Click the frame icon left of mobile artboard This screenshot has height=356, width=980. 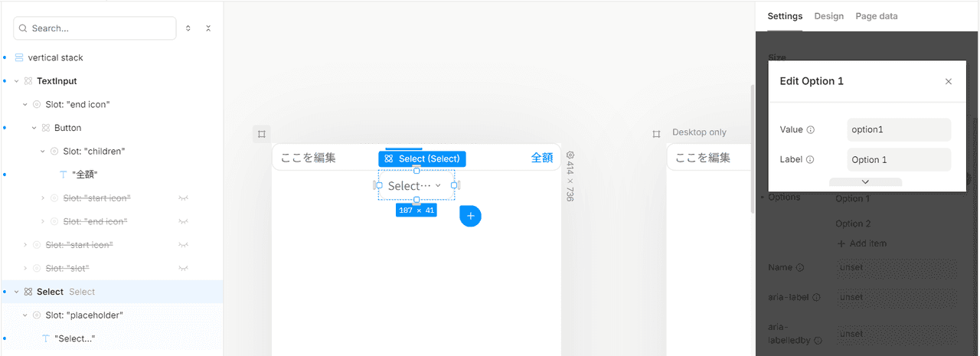point(261,134)
